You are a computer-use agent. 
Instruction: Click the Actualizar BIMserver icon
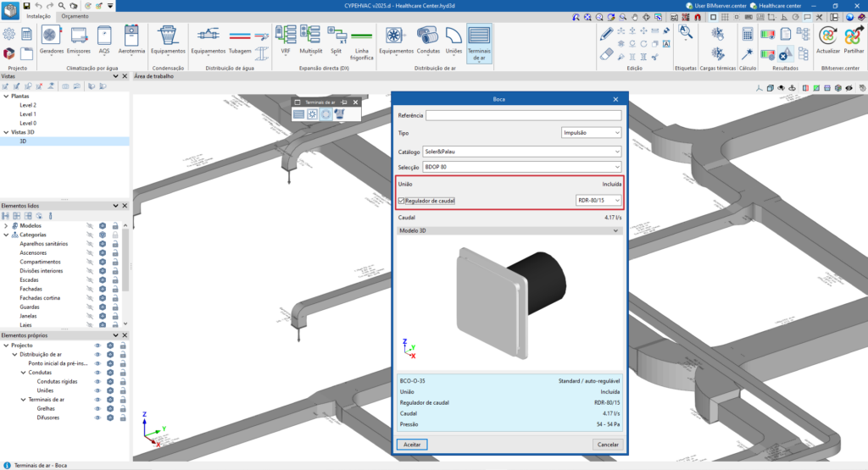click(828, 41)
